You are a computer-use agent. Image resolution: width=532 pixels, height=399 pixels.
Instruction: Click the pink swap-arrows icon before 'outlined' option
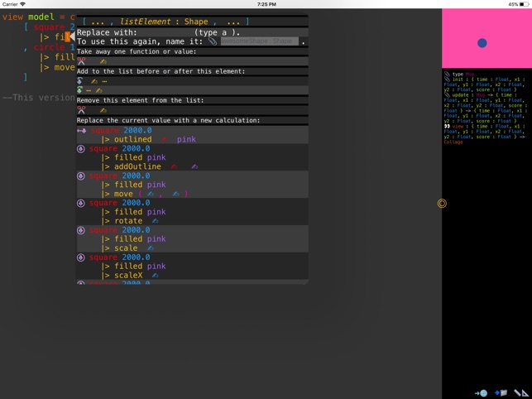point(81,131)
